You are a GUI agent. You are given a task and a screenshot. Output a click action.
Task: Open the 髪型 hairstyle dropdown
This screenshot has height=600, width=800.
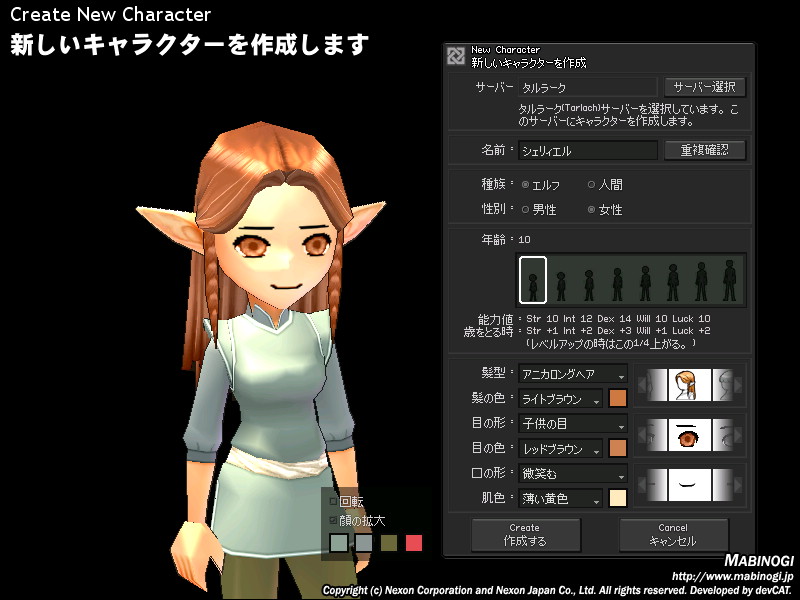coord(572,374)
